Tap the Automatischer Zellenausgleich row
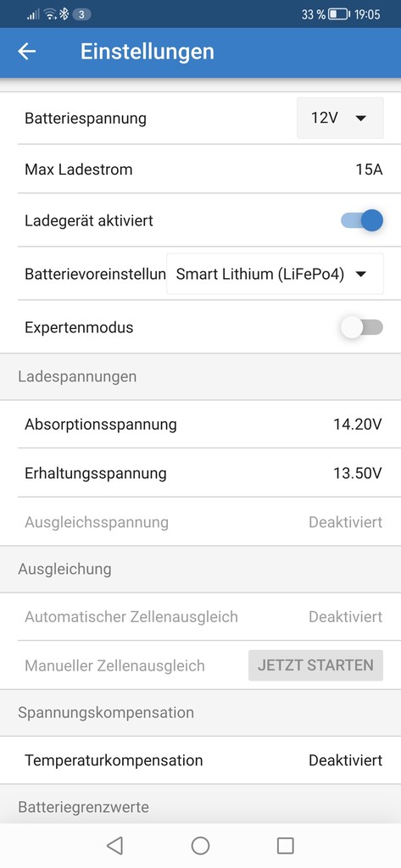This screenshot has width=401, height=868. pyautogui.click(x=200, y=617)
